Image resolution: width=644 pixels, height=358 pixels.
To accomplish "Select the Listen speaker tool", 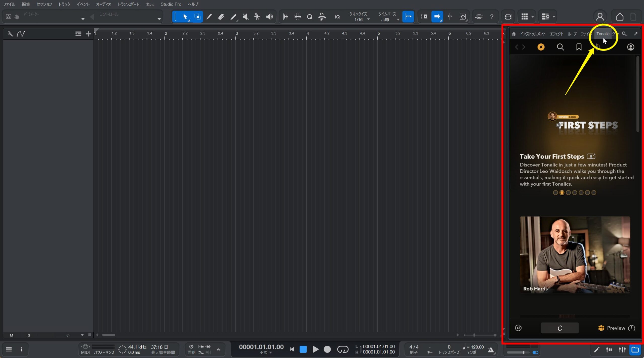I will click(x=269, y=17).
